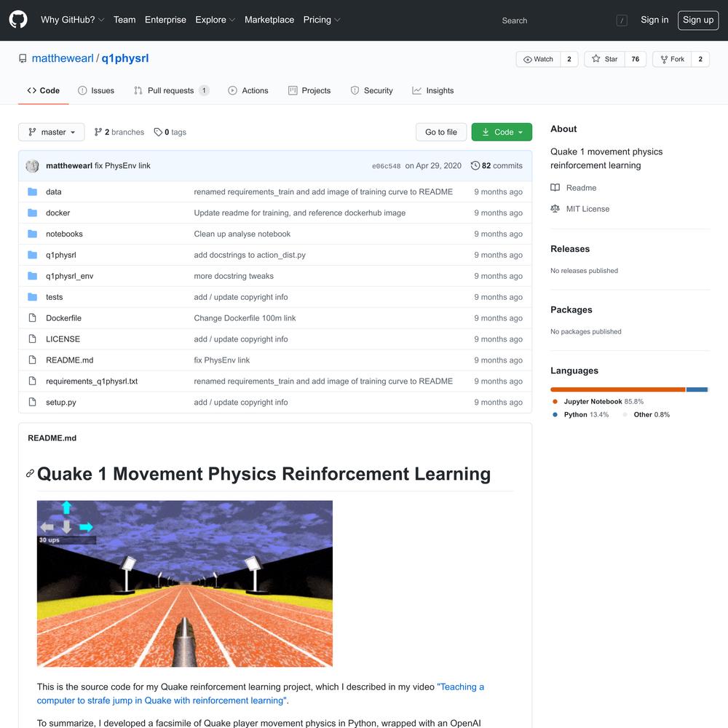The image size is (728, 728).
Task: Click the Dockerfile file icon
Action: pyautogui.click(x=32, y=318)
